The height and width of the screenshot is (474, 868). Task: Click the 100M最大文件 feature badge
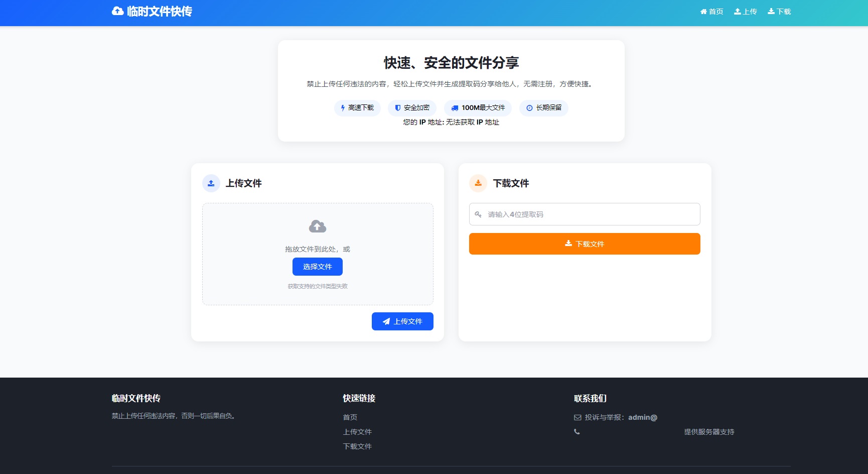[x=477, y=107]
